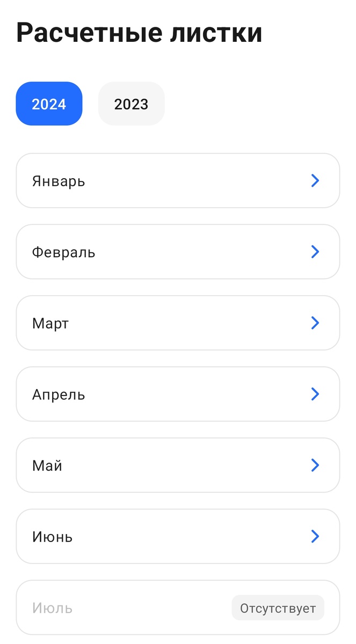Expand the Февраль payslip row
Viewport: 356px width, 644px height.
click(178, 252)
